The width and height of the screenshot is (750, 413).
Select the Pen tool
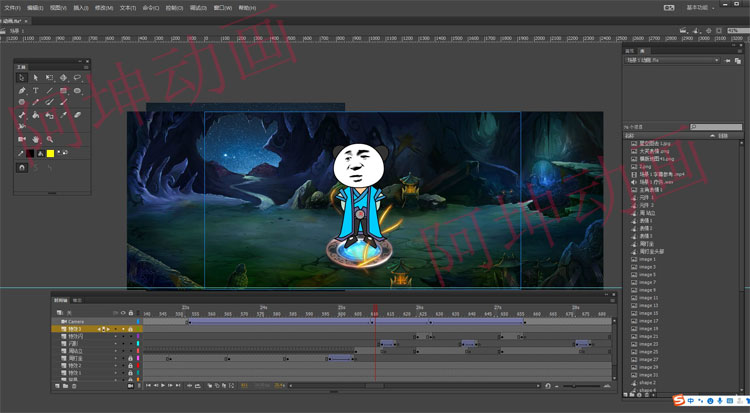[22, 90]
